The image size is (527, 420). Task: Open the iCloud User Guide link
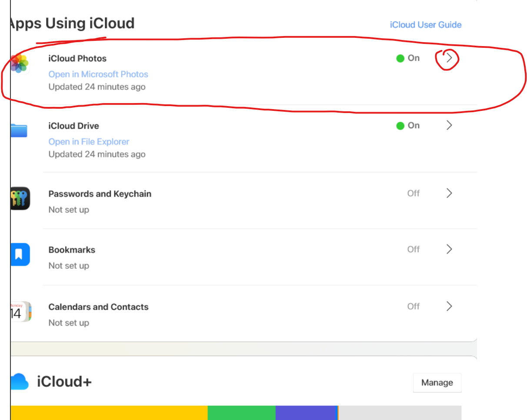[426, 25]
